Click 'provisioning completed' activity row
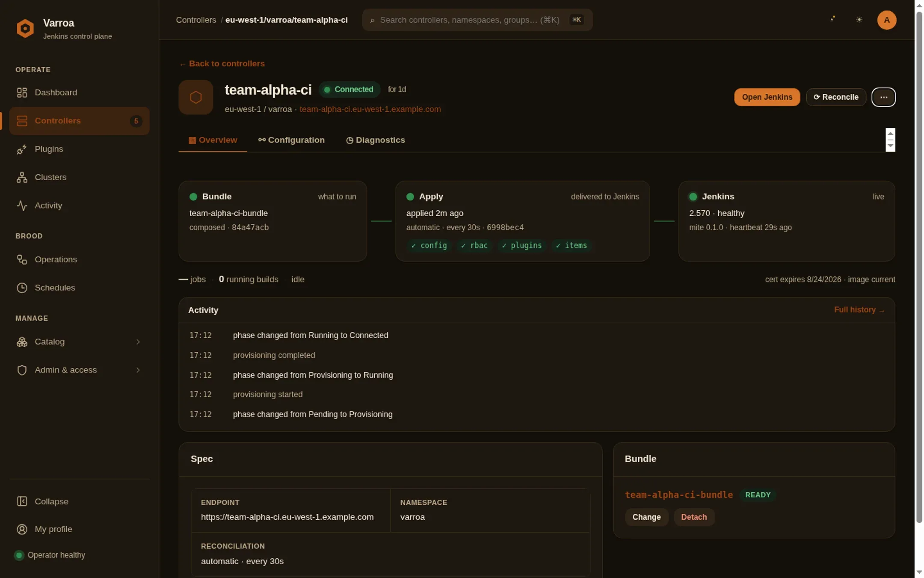This screenshot has width=924, height=578. (x=536, y=355)
